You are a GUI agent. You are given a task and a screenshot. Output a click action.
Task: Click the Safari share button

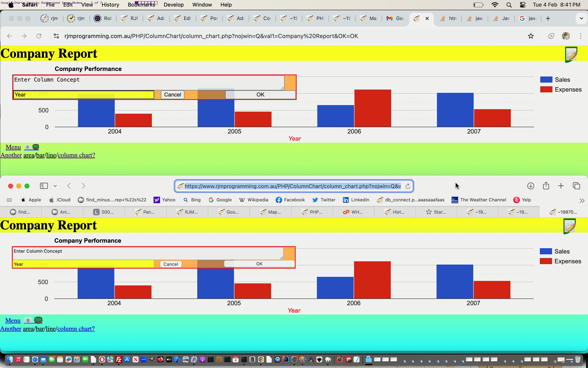pos(546,186)
